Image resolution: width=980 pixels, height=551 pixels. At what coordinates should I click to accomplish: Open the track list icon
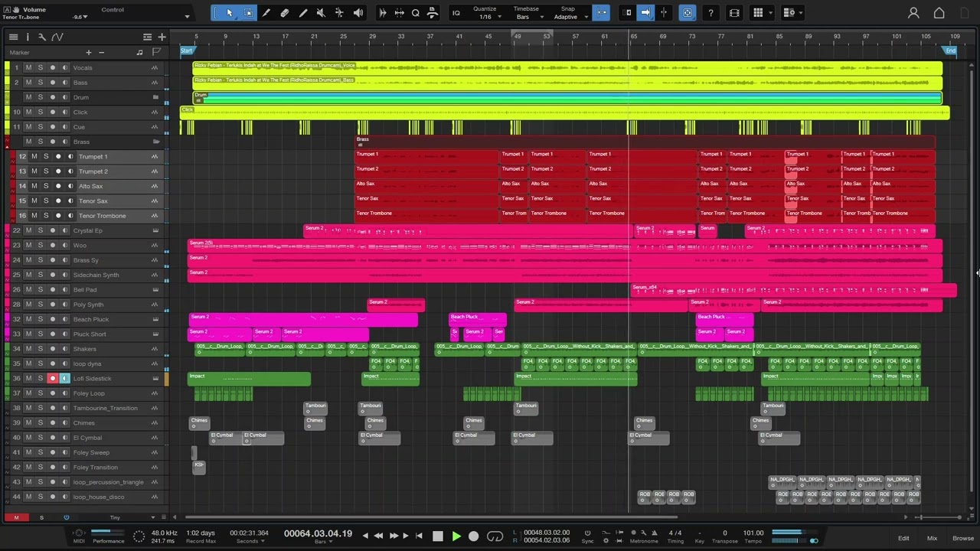pos(13,37)
